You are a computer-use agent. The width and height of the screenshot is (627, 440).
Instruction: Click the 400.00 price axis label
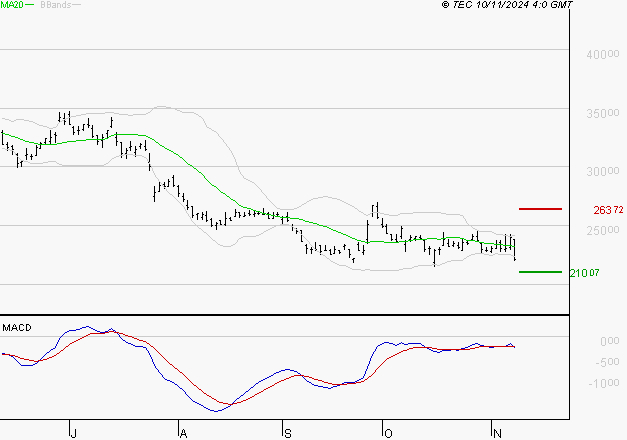(603, 54)
